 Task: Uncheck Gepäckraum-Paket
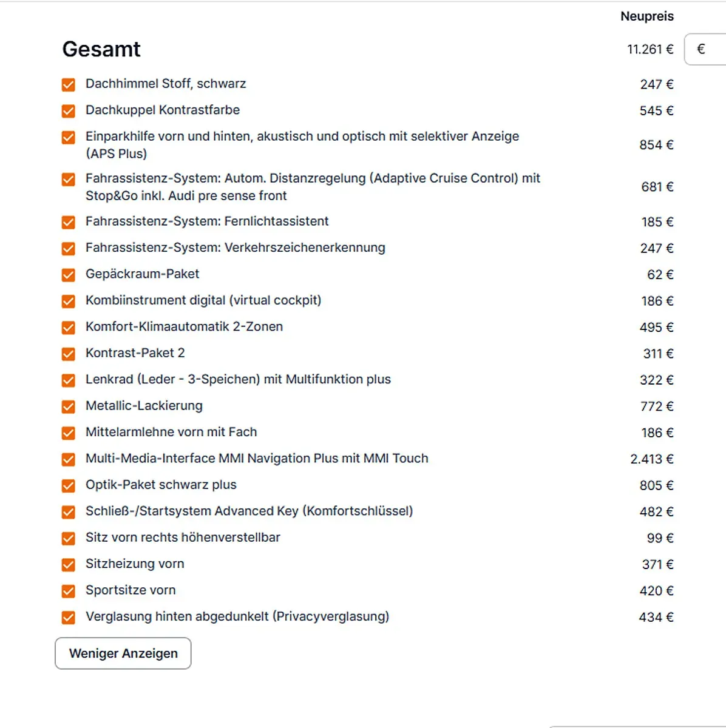click(69, 275)
